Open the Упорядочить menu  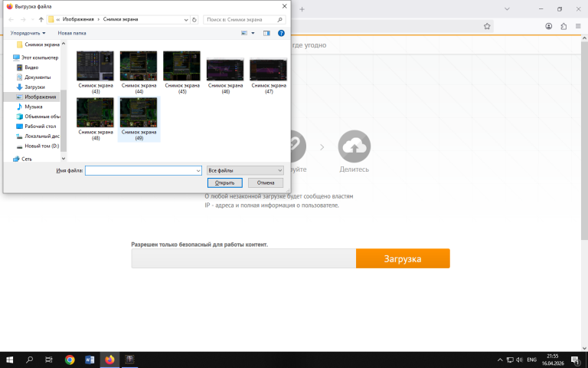tap(28, 33)
